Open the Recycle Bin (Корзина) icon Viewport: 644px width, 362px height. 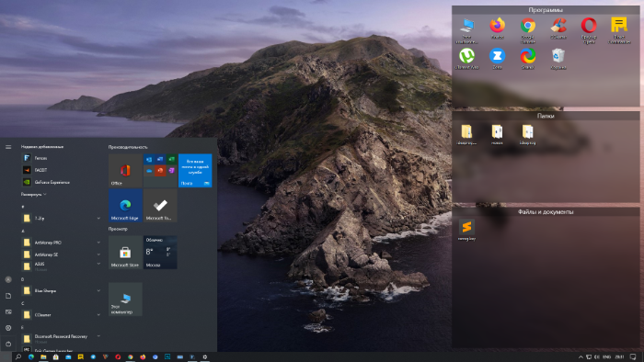pos(558,59)
